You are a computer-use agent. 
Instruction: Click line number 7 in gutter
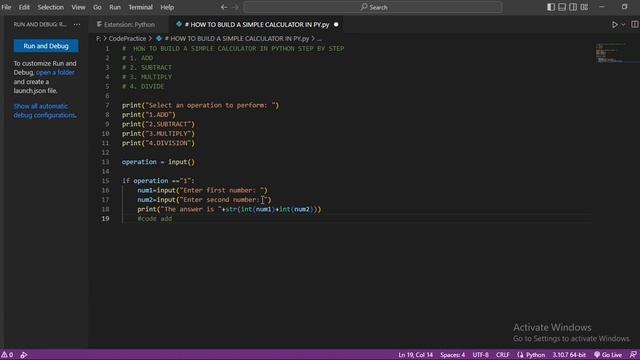tap(107, 105)
